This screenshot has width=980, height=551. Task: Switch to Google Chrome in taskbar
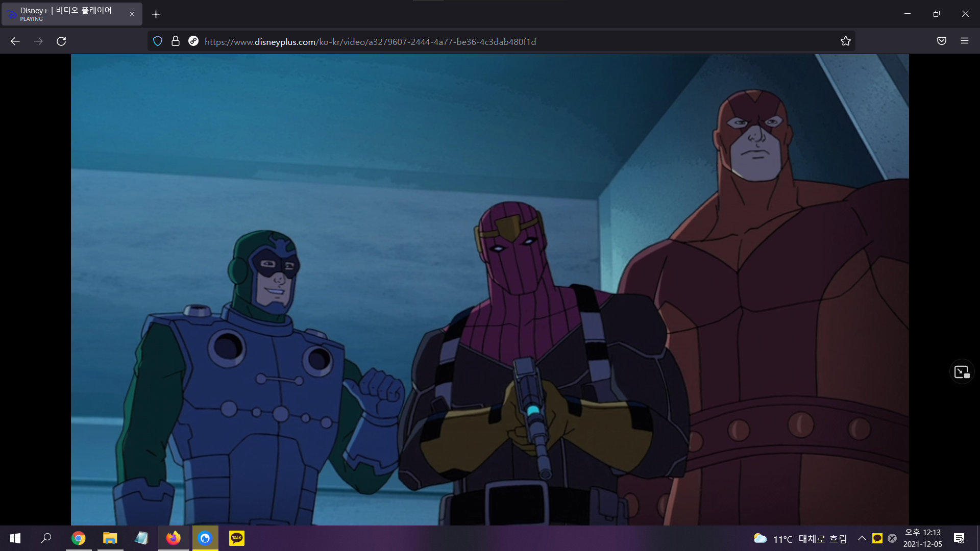click(x=79, y=538)
